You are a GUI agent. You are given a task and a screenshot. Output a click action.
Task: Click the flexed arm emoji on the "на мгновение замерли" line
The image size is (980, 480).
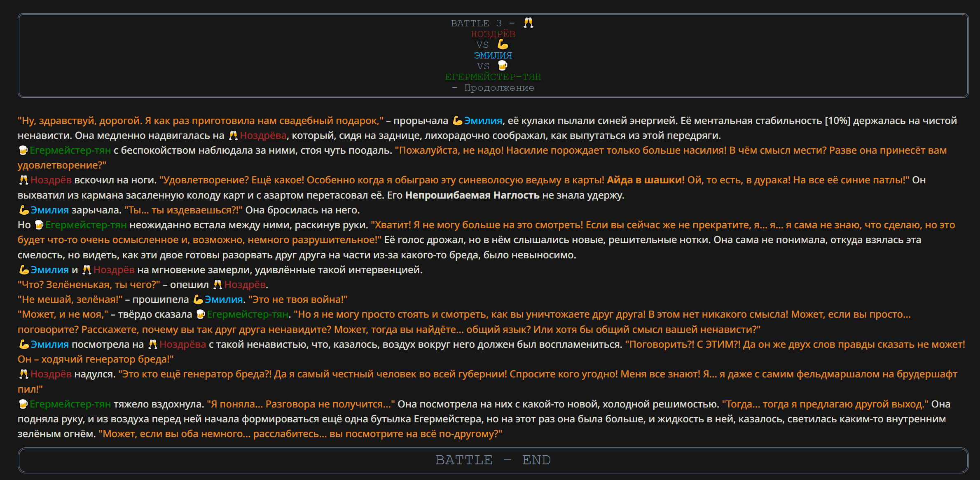24,270
